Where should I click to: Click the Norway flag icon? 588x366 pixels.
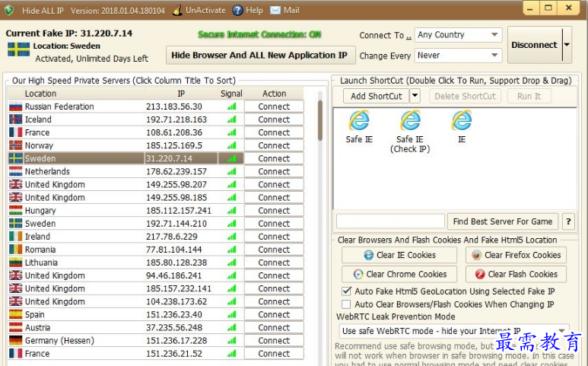tap(15, 145)
